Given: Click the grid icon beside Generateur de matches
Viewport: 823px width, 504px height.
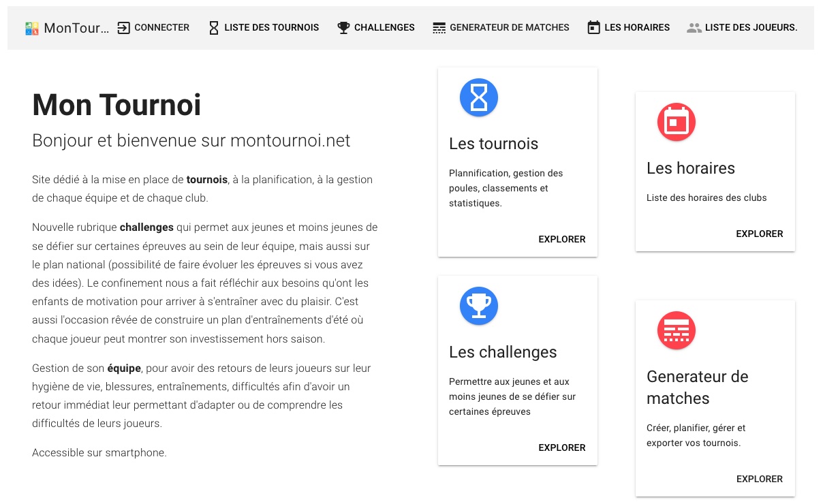Looking at the screenshot, I should click(x=439, y=28).
